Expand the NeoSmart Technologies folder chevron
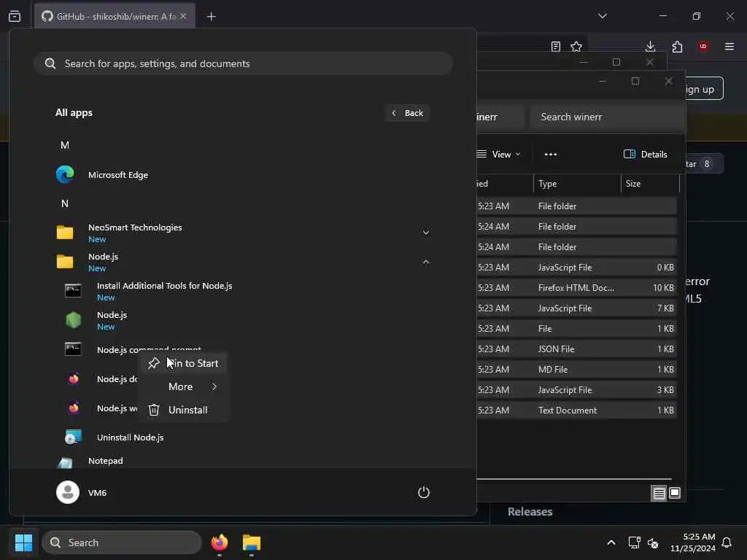Viewport: 747px width, 560px height. (x=426, y=233)
